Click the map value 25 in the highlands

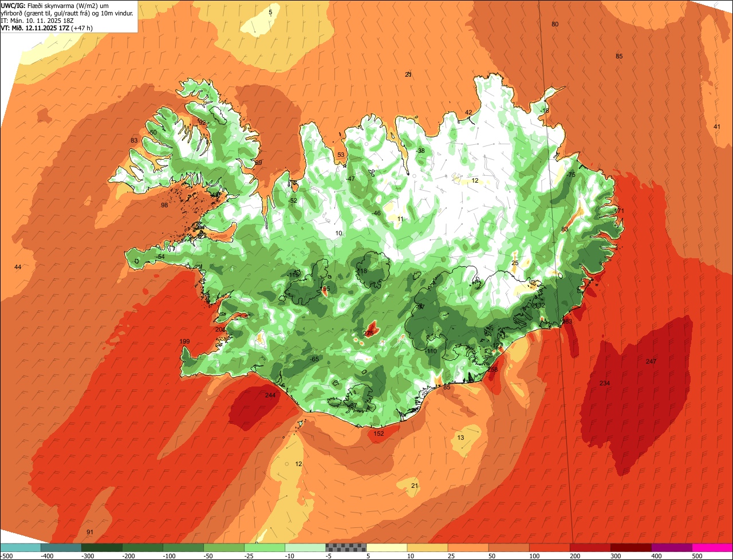[515, 263]
